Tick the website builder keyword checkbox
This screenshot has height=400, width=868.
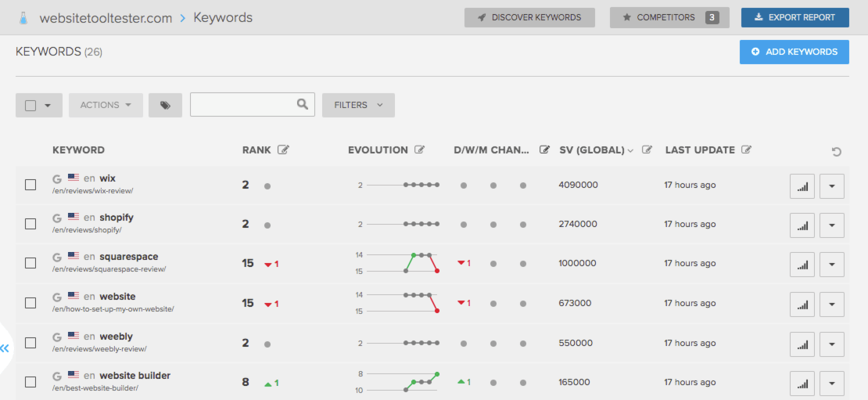coord(30,382)
